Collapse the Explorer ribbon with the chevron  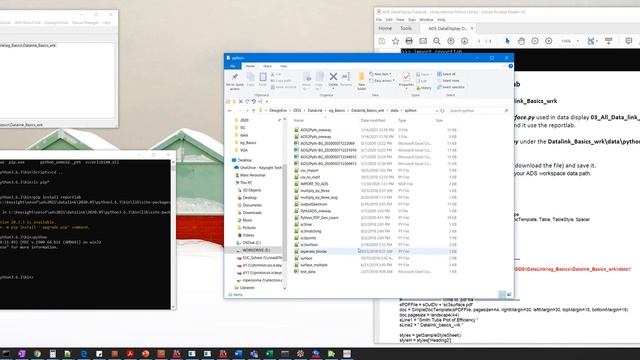click(x=504, y=66)
